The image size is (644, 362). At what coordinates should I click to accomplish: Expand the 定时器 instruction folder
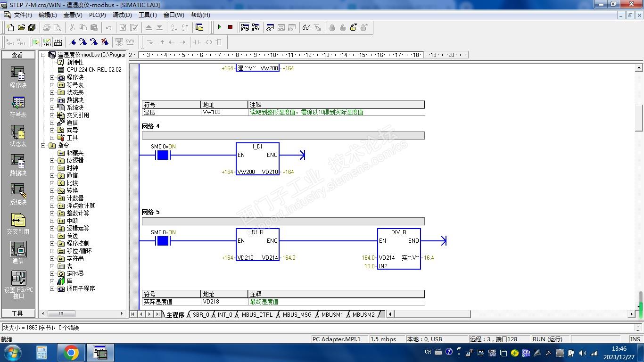(52, 273)
